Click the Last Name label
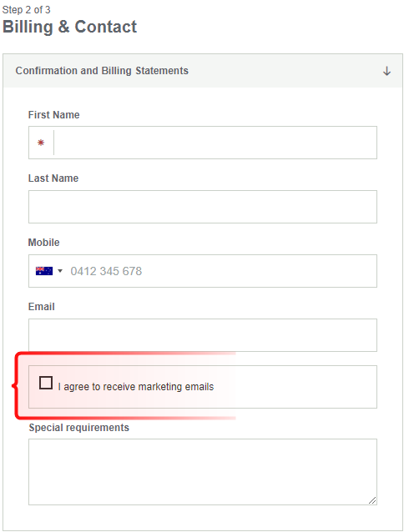This screenshot has width=404, height=532. pyautogui.click(x=53, y=178)
